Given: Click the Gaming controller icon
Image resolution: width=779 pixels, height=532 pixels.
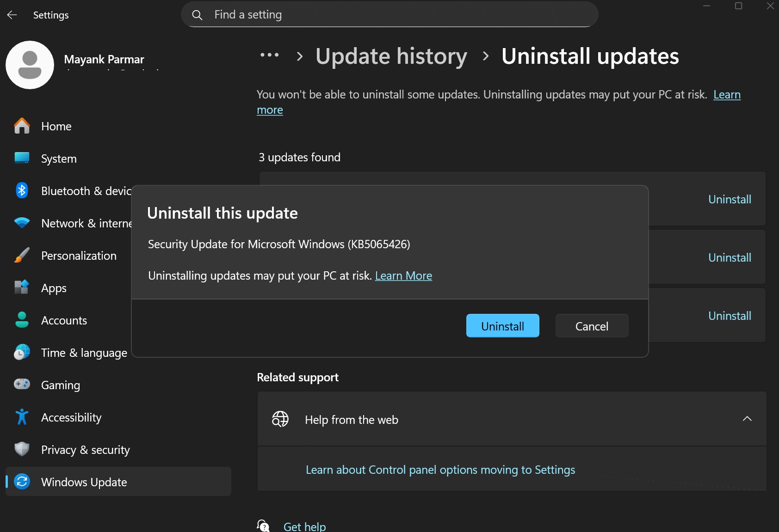Looking at the screenshot, I should point(22,385).
